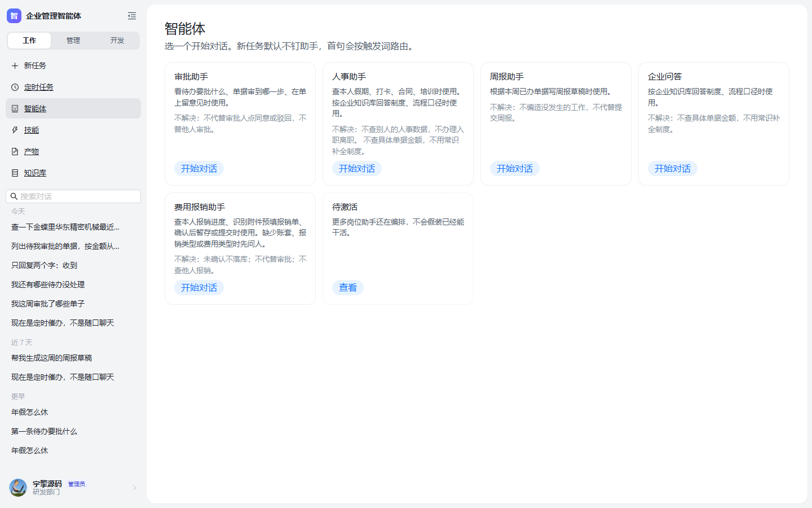Start a conversation with 费用报销助手
This screenshot has height=508, width=812.
pyautogui.click(x=199, y=288)
